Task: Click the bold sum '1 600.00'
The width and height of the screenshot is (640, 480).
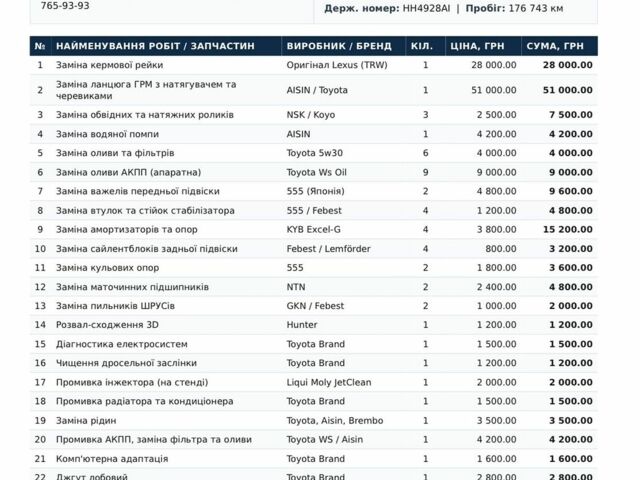Action: (x=571, y=459)
